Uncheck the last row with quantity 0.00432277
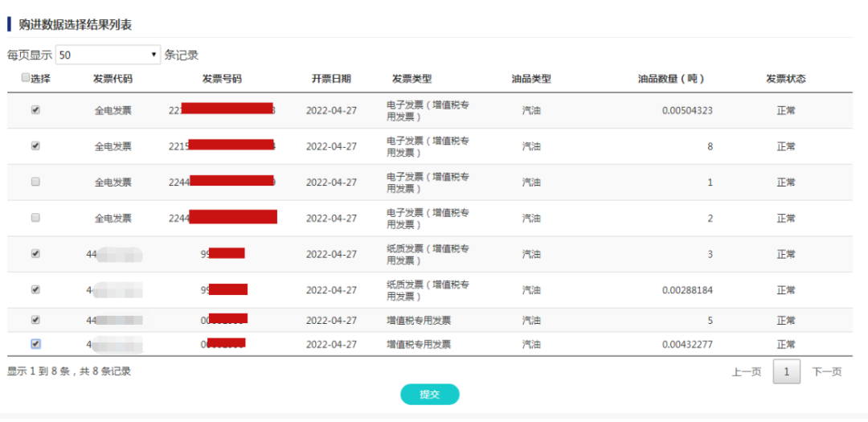 click(35, 344)
